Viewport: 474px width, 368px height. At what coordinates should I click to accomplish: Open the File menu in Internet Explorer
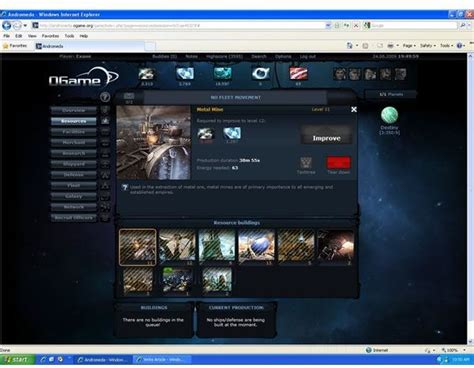click(6, 36)
